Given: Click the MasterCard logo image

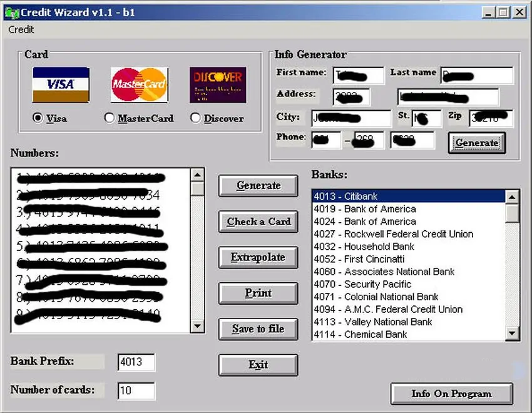Looking at the screenshot, I should [x=139, y=84].
